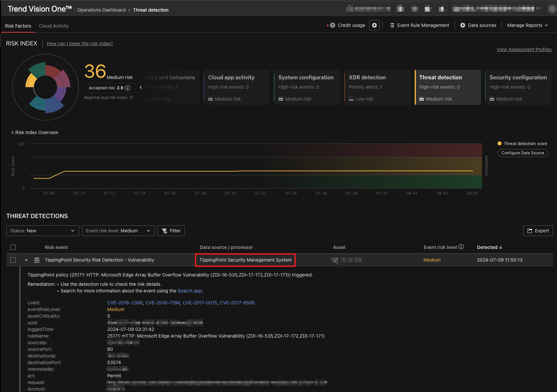Viewport: 557px width, 392px height.
Task: Click the Event risk level info icon
Action: (461, 247)
